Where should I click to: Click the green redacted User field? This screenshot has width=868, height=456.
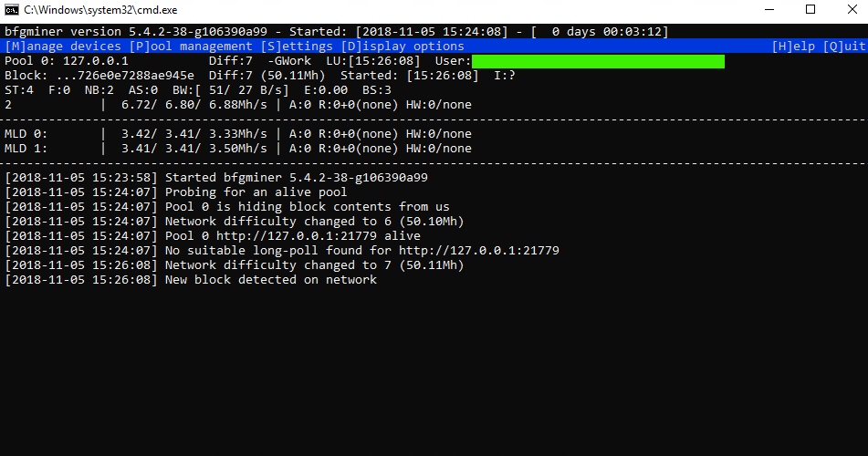[598, 61]
